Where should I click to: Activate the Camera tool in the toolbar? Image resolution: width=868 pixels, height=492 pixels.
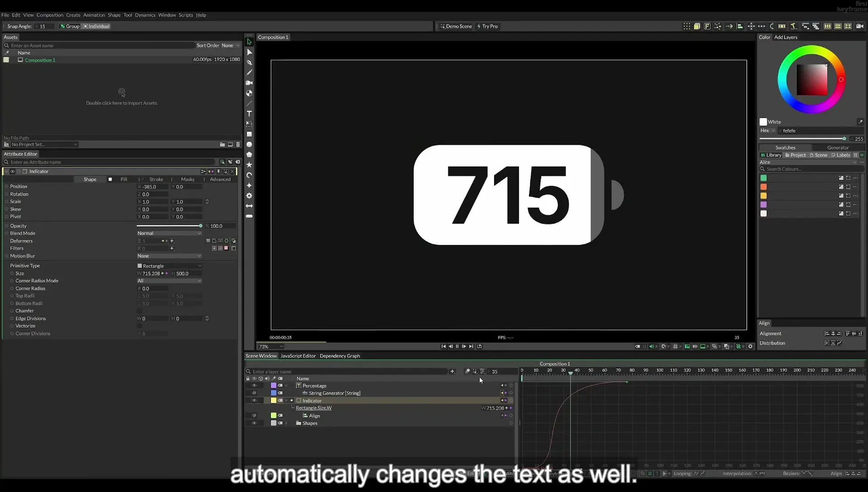click(x=249, y=83)
